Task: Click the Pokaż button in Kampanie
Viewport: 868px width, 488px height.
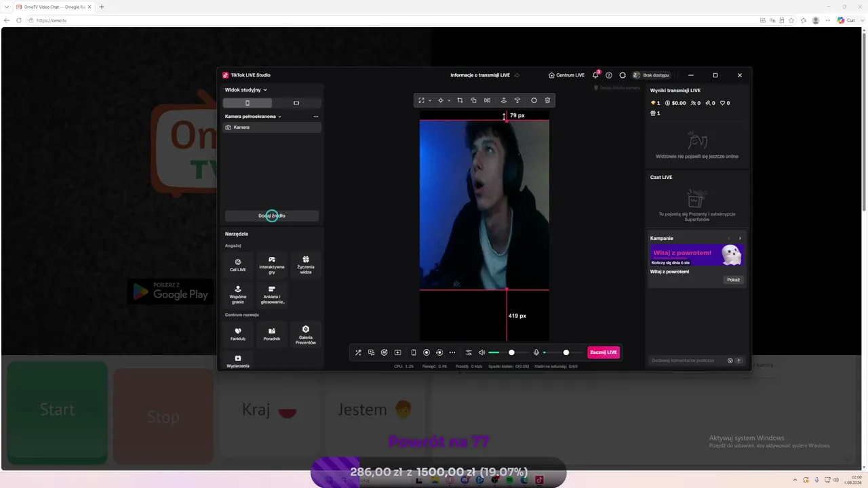Action: [x=733, y=280]
